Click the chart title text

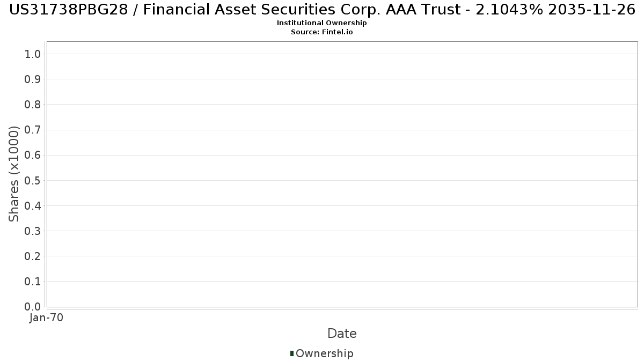[x=322, y=10]
